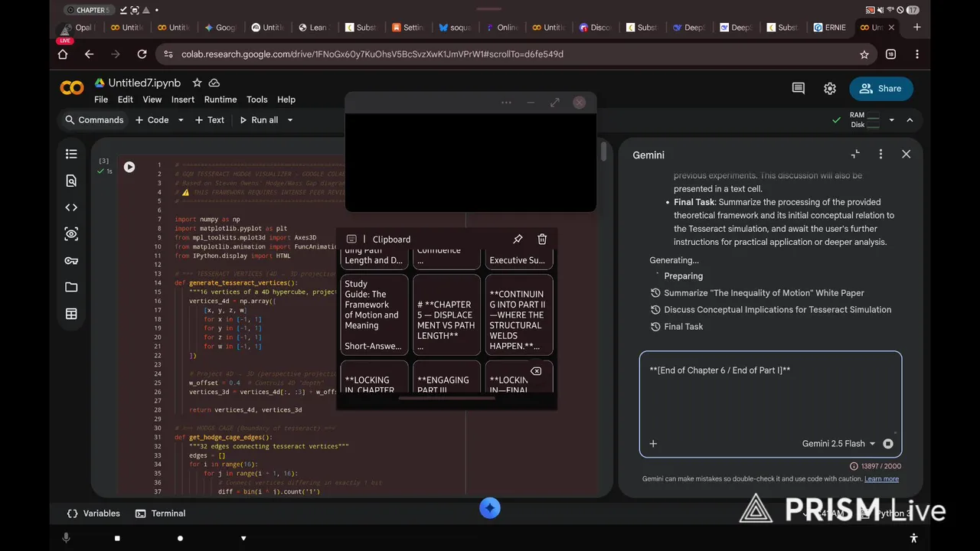Viewport: 980px width, 551px height.
Task: Add a Text cell
Action: tap(209, 120)
